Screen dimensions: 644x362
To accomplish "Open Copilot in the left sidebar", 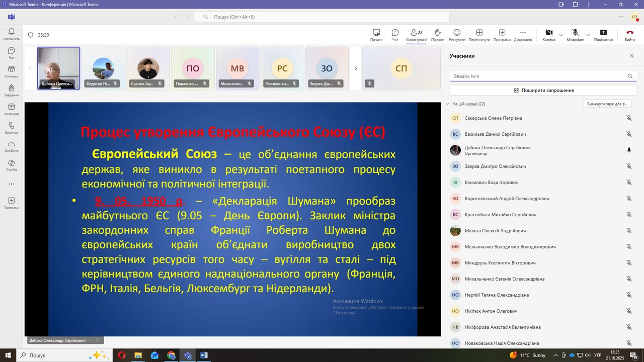I will pos(11,165).
